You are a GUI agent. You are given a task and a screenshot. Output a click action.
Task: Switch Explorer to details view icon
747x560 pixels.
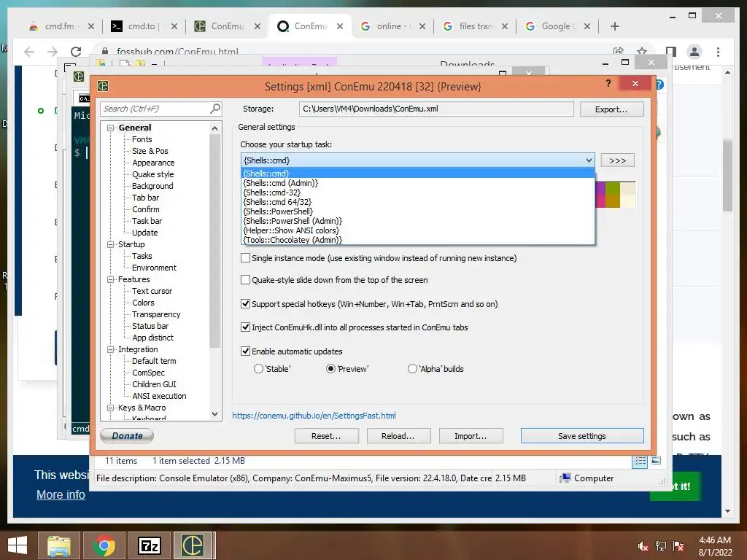(x=640, y=461)
